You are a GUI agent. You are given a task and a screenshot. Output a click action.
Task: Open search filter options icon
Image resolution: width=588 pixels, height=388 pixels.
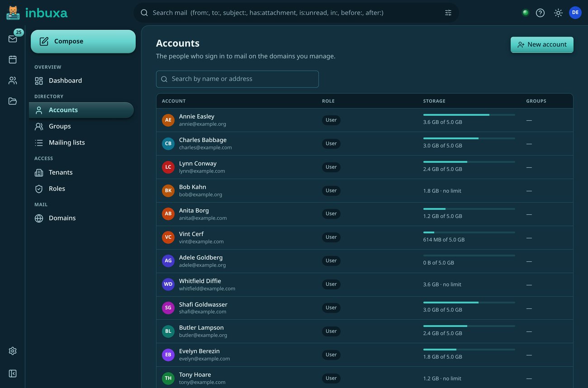tap(448, 13)
